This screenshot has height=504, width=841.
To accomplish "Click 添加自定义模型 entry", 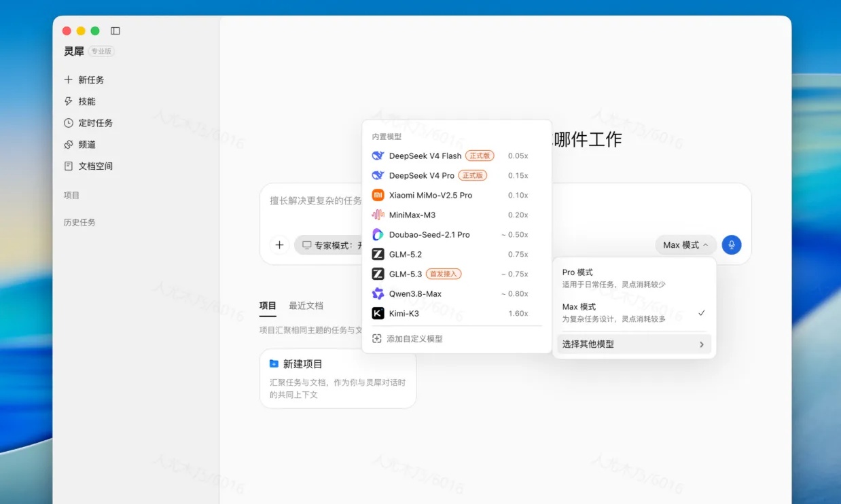I will (x=457, y=338).
